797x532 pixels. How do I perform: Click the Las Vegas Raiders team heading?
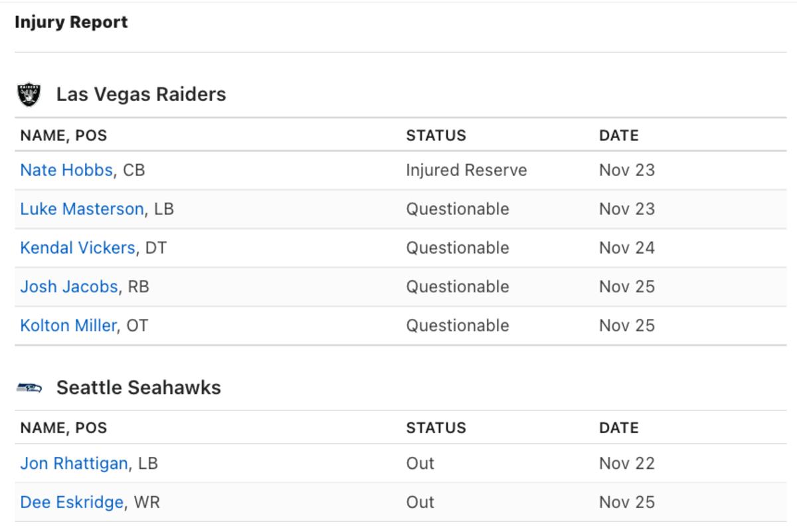141,94
